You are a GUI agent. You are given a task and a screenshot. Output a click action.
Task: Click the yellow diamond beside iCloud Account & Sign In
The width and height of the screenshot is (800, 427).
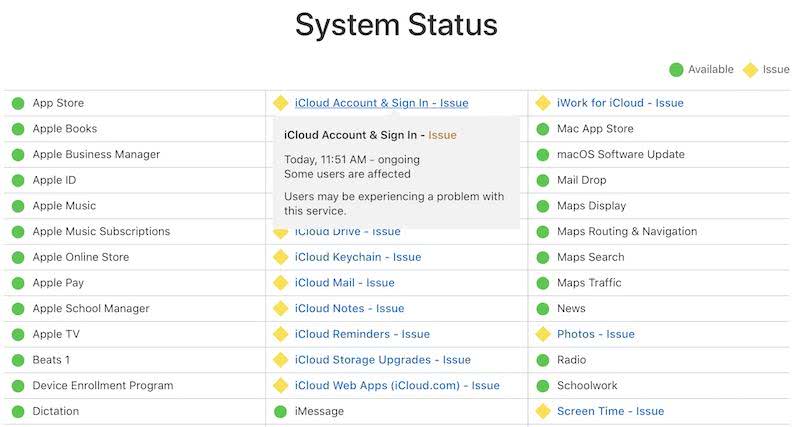281,103
